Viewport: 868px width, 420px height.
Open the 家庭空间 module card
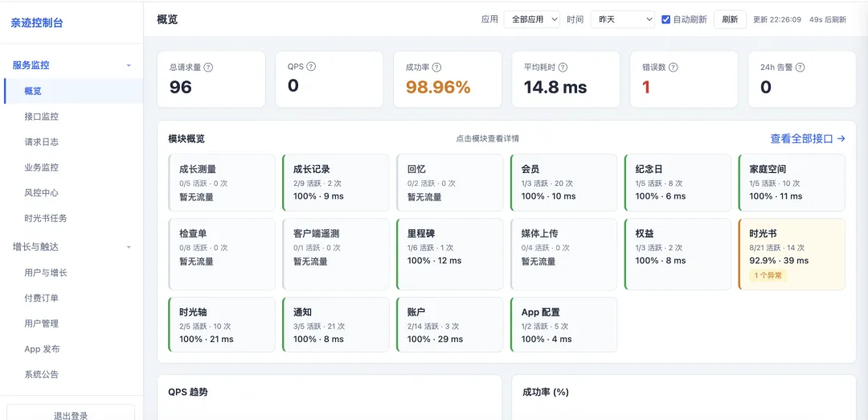[792, 183]
